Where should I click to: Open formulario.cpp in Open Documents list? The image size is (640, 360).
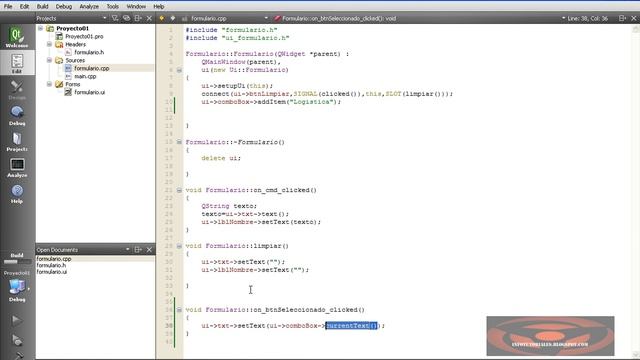[54, 259]
